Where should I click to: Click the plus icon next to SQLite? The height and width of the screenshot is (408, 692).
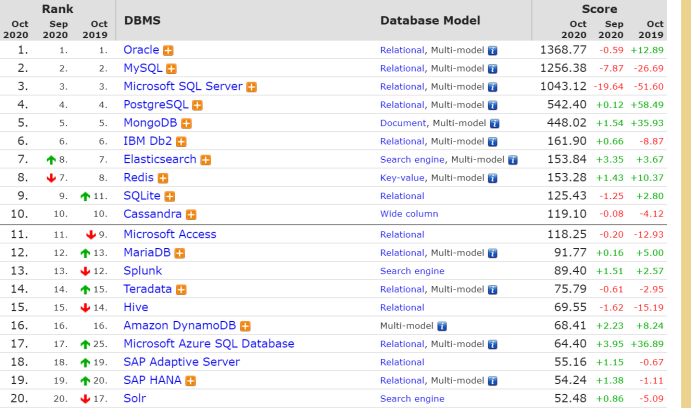(169, 196)
